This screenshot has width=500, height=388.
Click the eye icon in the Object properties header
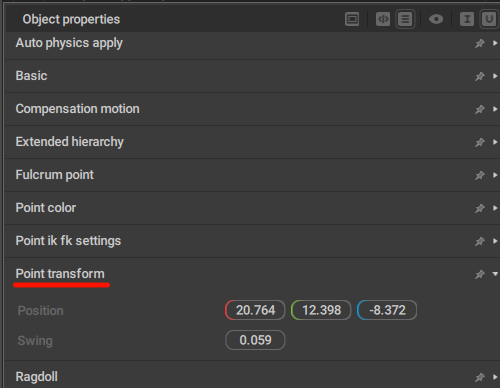436,19
